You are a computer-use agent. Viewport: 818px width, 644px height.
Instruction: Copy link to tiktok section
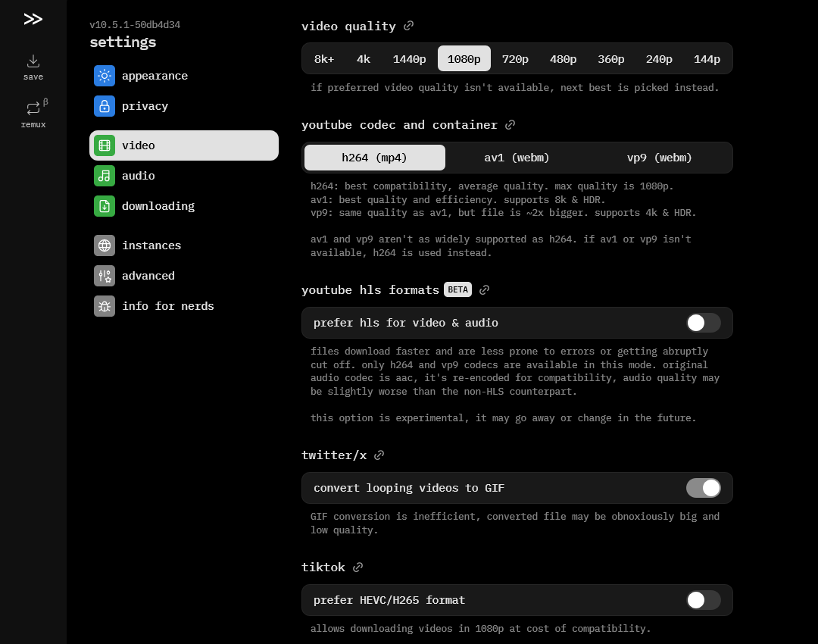(x=357, y=567)
